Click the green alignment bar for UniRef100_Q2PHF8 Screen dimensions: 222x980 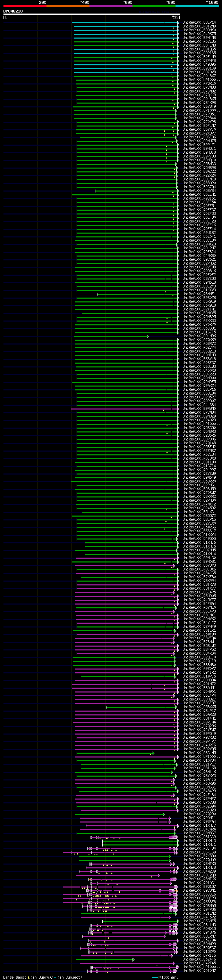click(x=126, y=61)
